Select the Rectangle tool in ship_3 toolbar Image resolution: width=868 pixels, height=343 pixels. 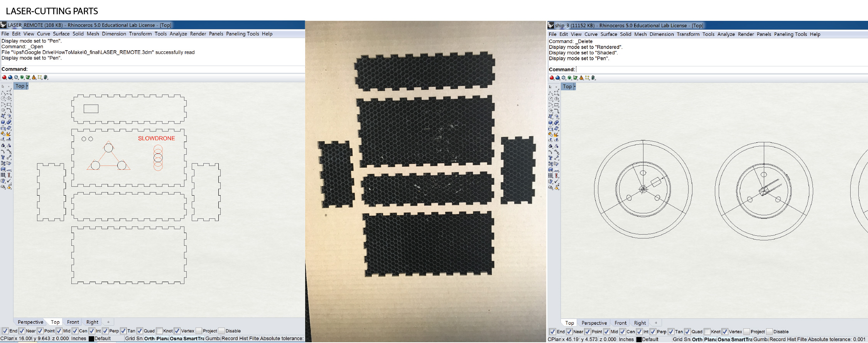tap(556, 105)
